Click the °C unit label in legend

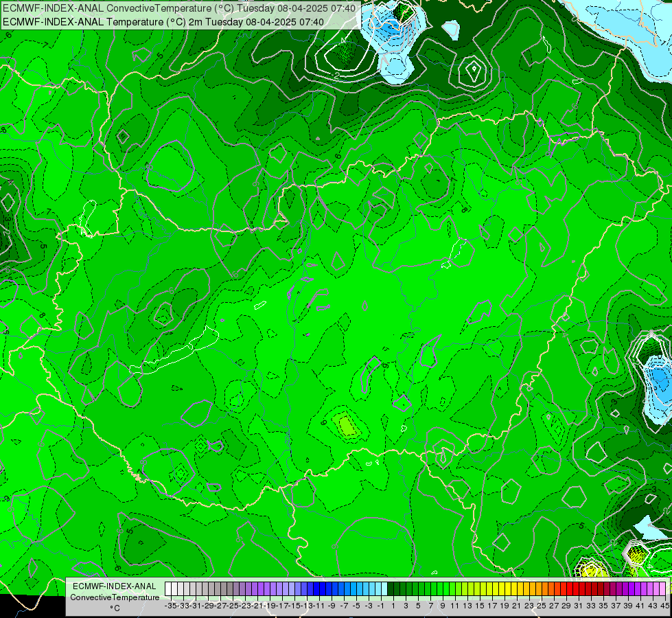(x=115, y=608)
